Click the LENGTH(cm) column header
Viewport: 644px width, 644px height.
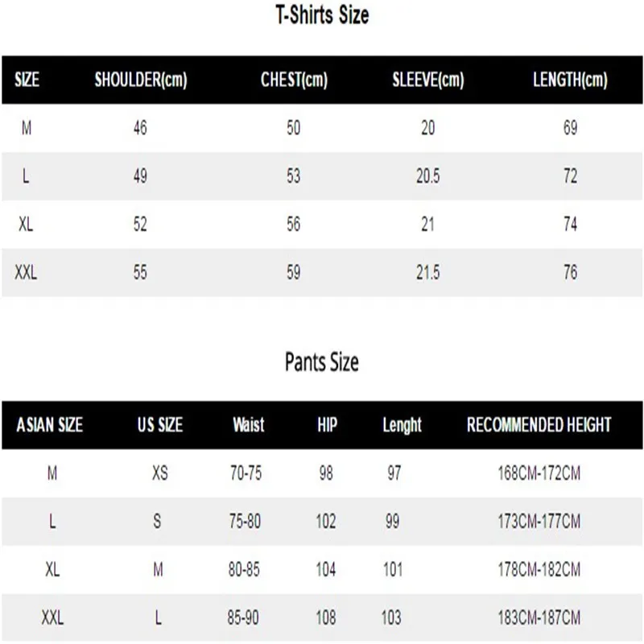(570, 80)
